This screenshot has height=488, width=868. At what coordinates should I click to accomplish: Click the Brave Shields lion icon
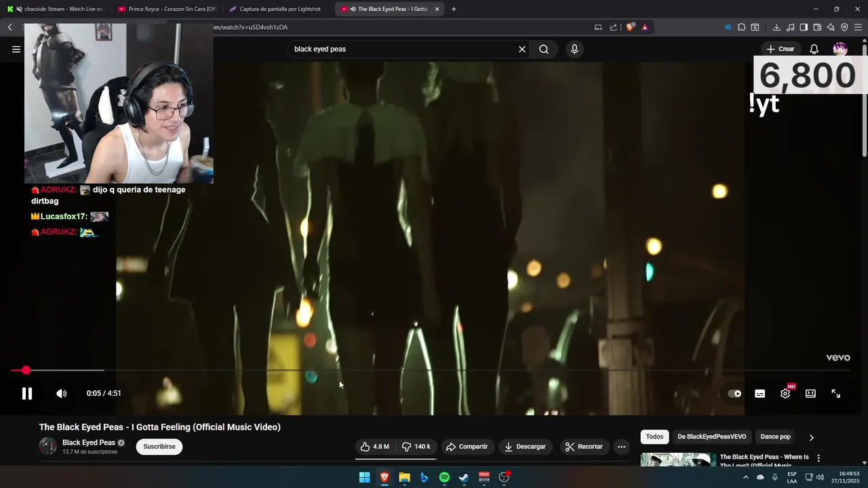[630, 27]
